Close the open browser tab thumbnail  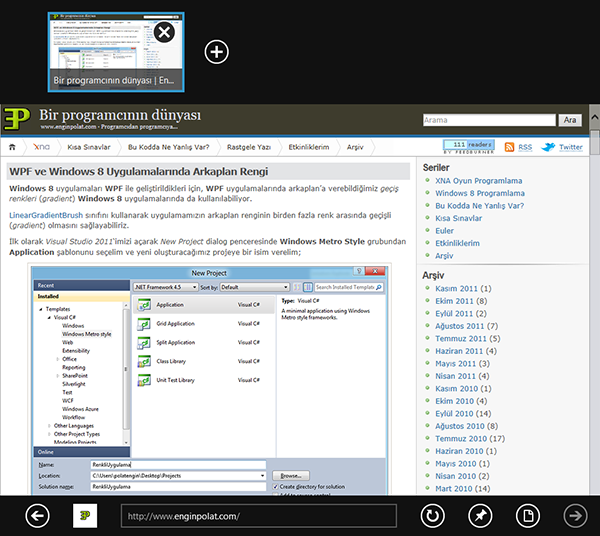165,32
